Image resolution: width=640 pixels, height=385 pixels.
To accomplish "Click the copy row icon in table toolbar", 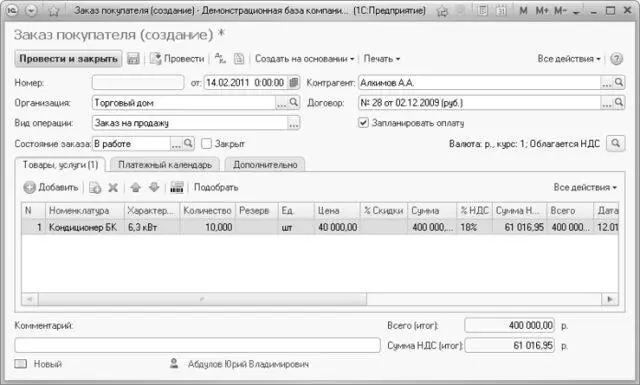I will 95,187.
